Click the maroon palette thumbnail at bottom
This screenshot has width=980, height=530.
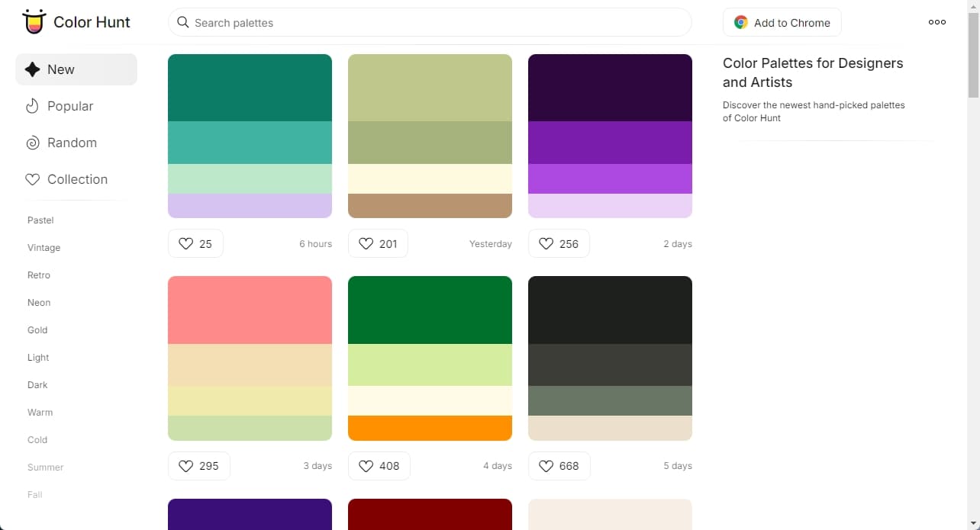pos(430,514)
